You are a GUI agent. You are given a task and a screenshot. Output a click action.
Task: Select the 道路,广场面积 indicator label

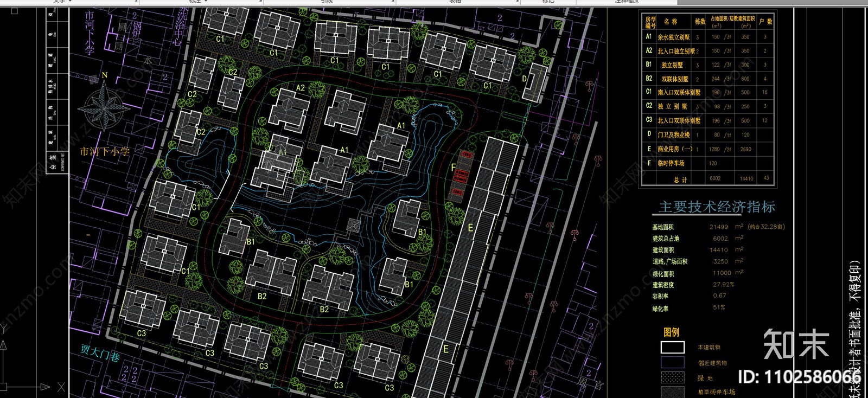(x=670, y=261)
